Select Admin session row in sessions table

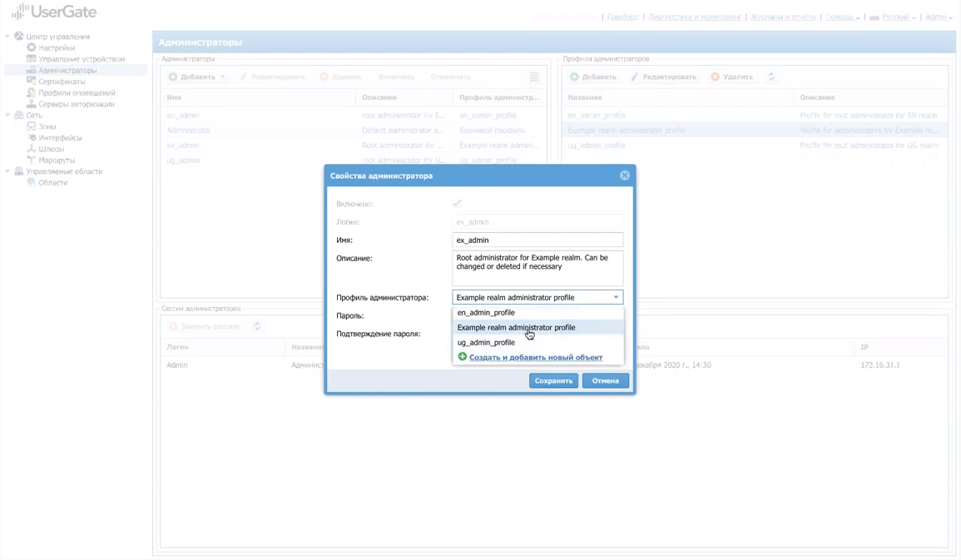tap(555, 365)
